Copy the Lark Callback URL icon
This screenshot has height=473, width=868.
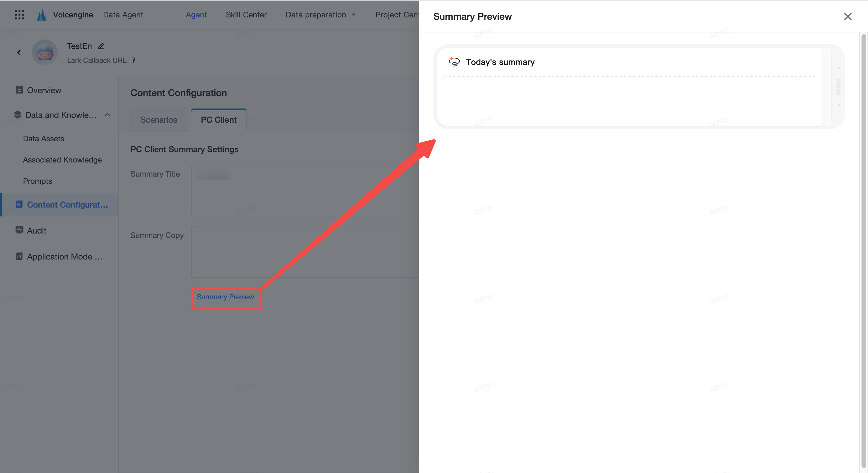tap(133, 60)
